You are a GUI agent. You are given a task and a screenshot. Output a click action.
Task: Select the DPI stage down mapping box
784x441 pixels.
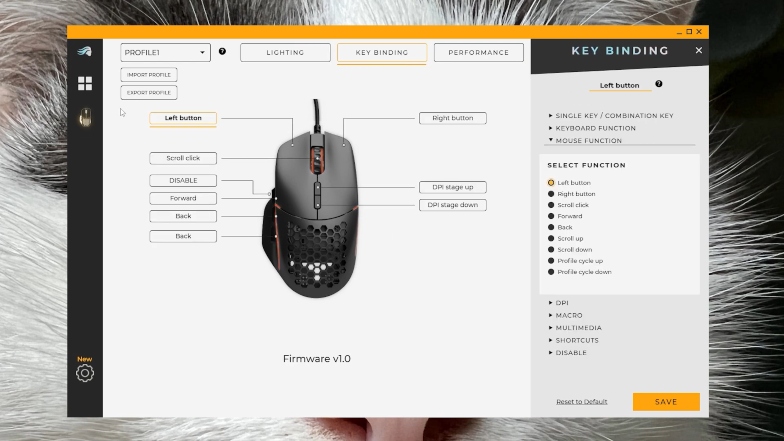coord(452,205)
